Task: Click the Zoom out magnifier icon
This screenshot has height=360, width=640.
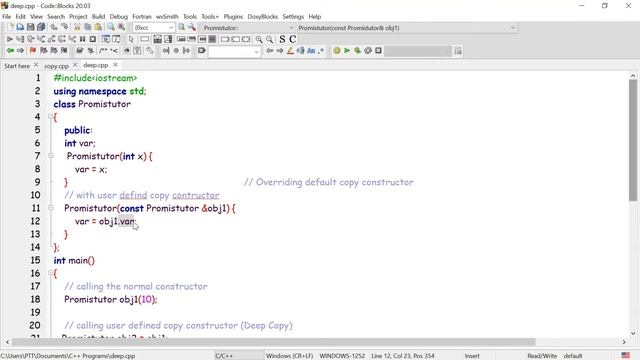Action: 269,39
